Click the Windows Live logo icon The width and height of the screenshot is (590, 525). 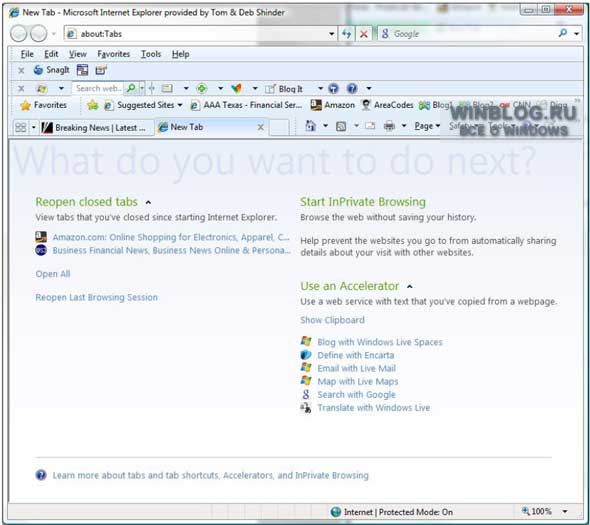[41, 88]
